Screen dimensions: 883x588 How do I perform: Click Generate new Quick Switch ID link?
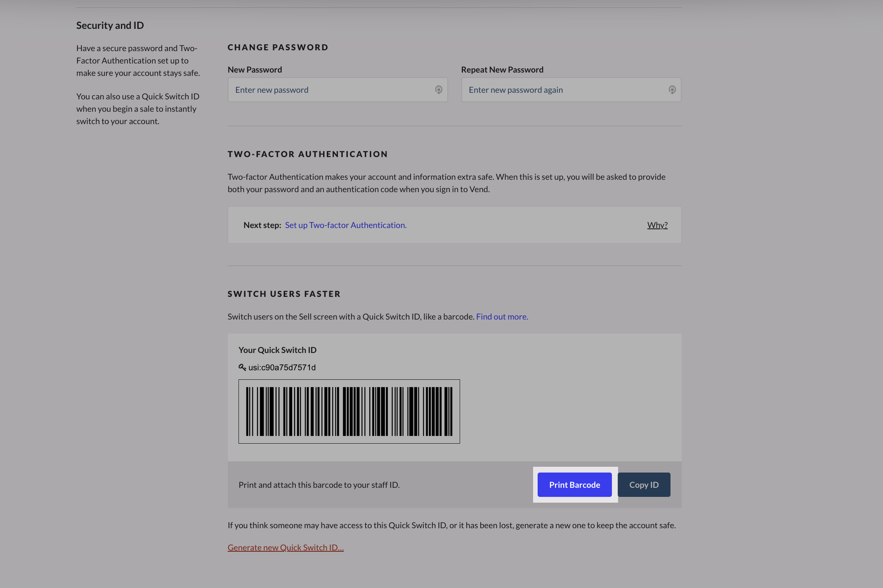pyautogui.click(x=286, y=548)
